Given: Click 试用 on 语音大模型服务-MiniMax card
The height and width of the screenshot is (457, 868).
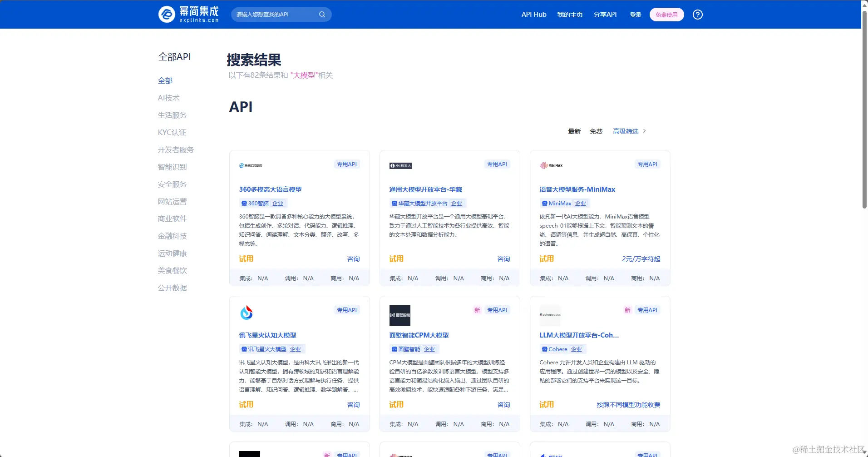Looking at the screenshot, I should click(x=547, y=258).
